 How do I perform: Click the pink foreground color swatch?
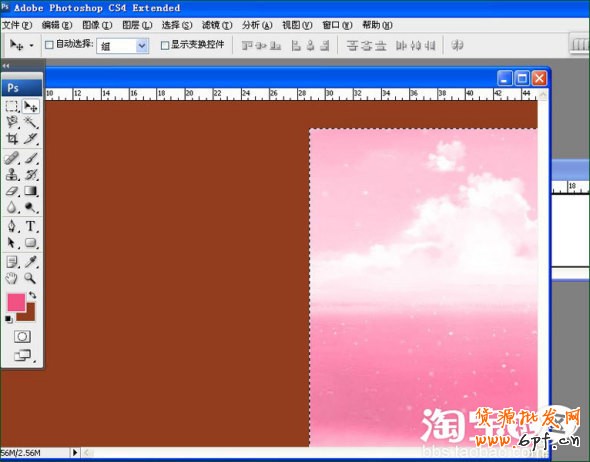[x=16, y=302]
